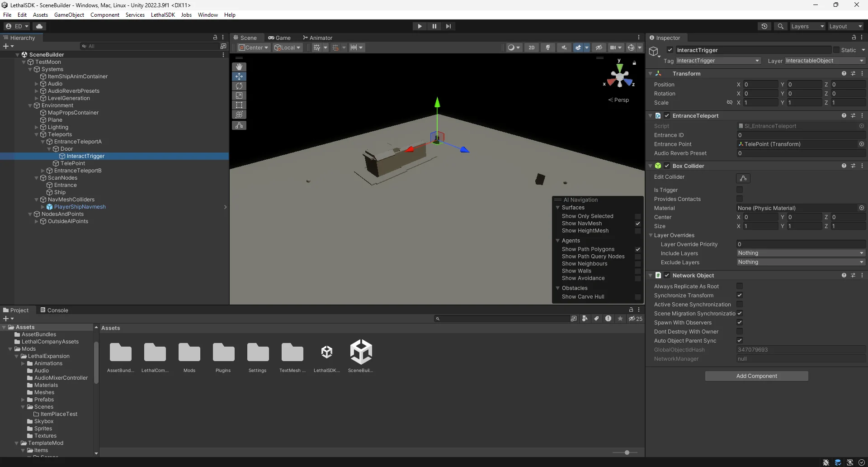Screen dimensions: 868x467
Task: Toggle hidden packages count icon (25)
Action: 636,319
